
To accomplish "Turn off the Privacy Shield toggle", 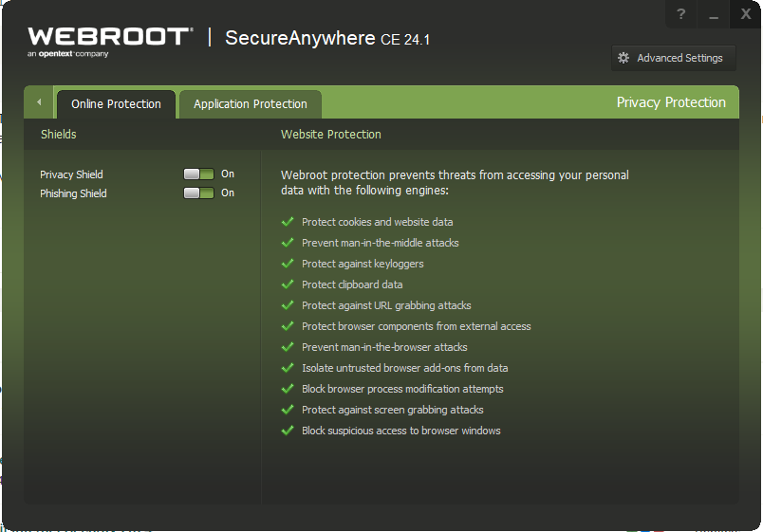I will [198, 174].
